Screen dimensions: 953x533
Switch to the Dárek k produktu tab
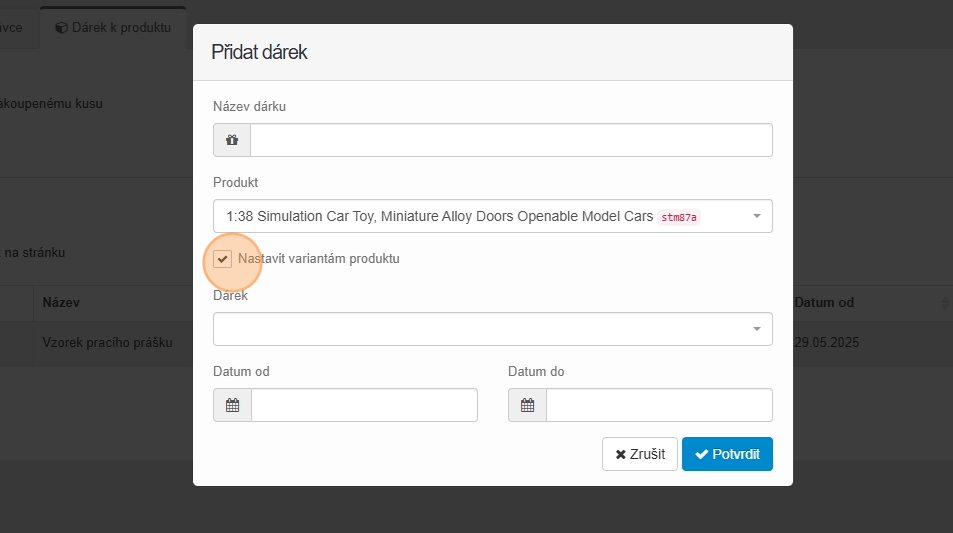pyautogui.click(x=111, y=27)
